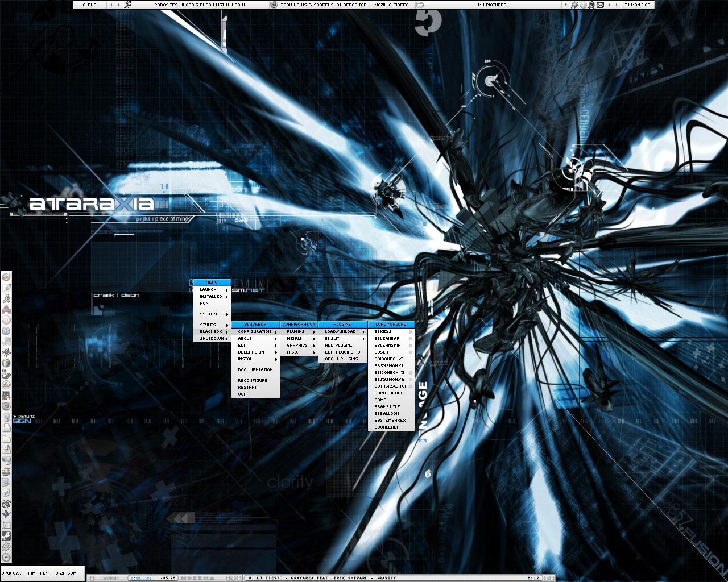
Task: Open the envelope mail tray icon
Action: [x=600, y=5]
